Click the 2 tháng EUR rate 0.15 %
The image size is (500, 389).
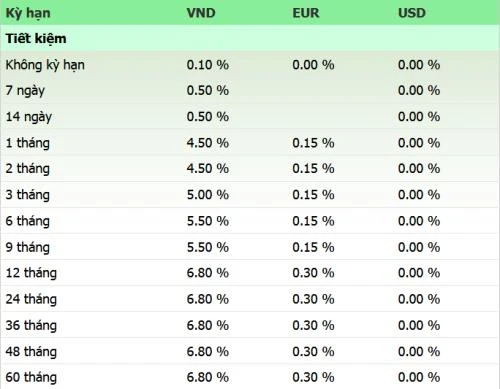coord(313,168)
